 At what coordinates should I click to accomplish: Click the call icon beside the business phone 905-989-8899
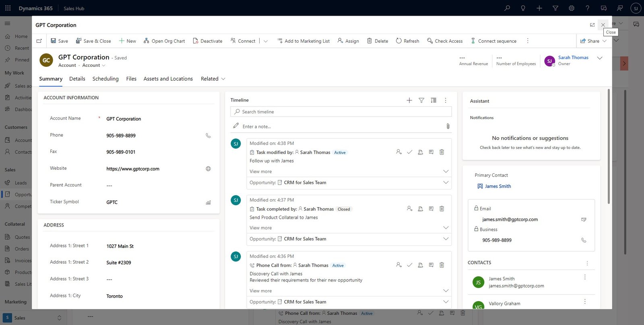[584, 240]
